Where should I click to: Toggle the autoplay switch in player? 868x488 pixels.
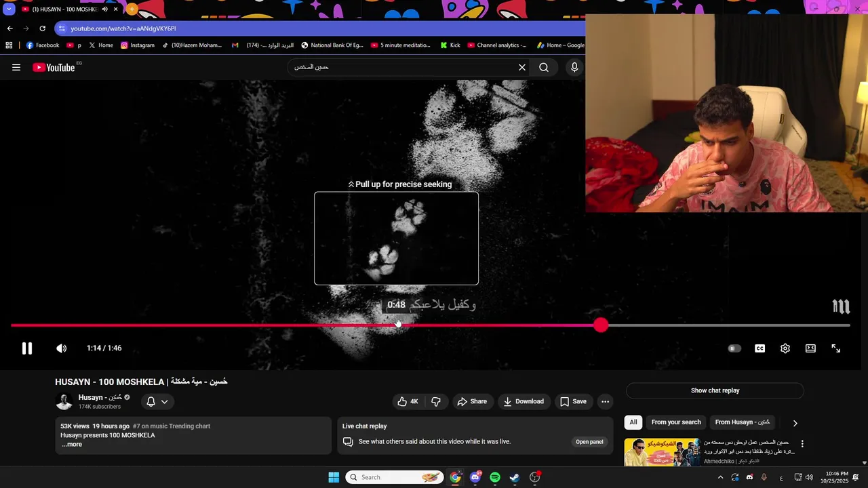[x=734, y=348]
